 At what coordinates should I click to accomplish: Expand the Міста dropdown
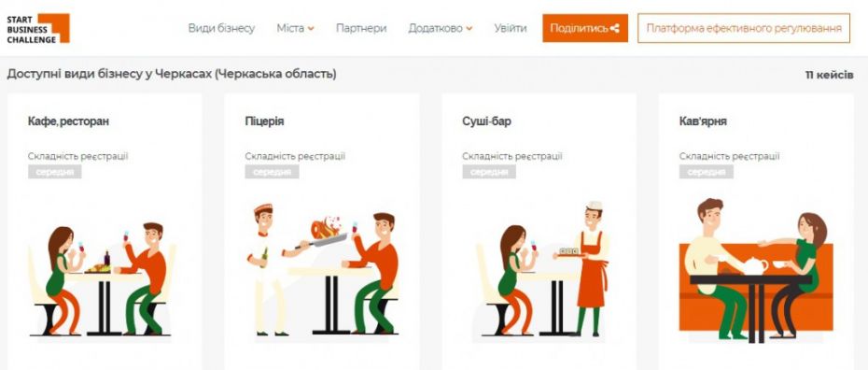click(295, 28)
